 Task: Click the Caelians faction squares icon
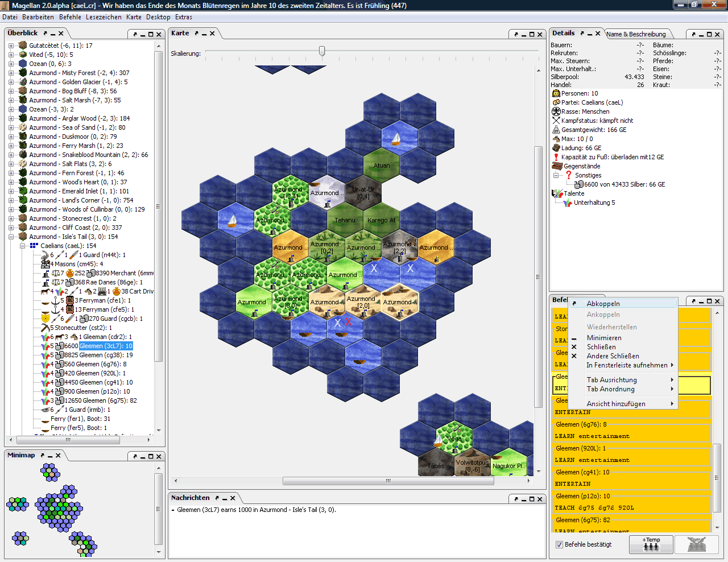[33, 246]
